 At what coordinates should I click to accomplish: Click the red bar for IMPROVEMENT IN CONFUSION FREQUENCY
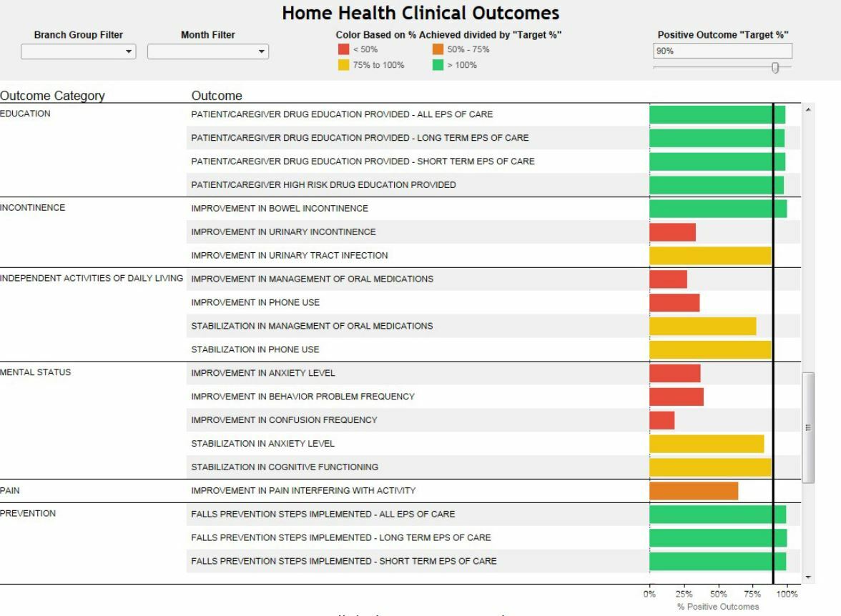tap(662, 419)
